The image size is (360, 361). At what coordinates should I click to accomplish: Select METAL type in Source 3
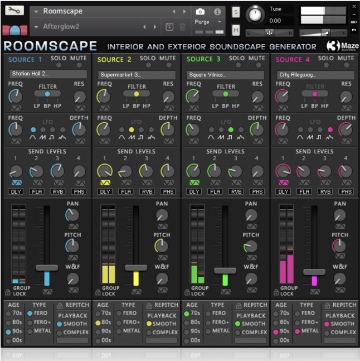(208, 331)
